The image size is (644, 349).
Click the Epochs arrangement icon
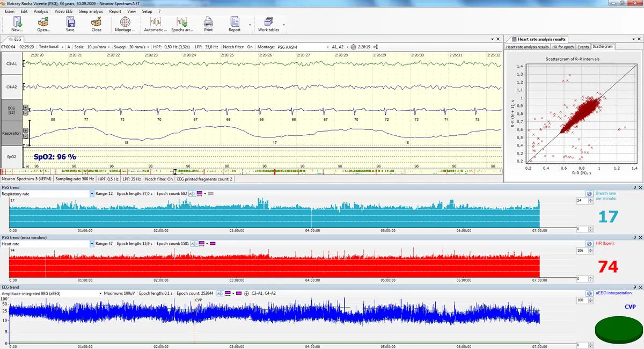coord(182,23)
